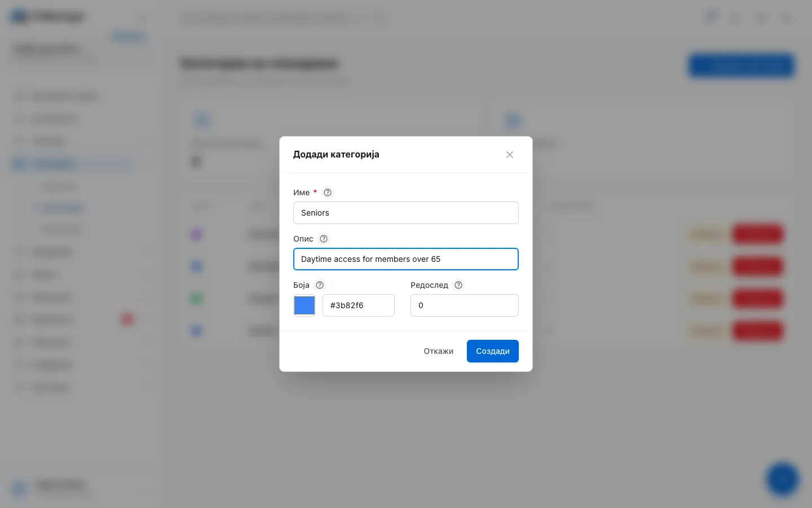The image size is (812, 508).
Task: Open the help tooltip next to Име
Action: coord(328,192)
